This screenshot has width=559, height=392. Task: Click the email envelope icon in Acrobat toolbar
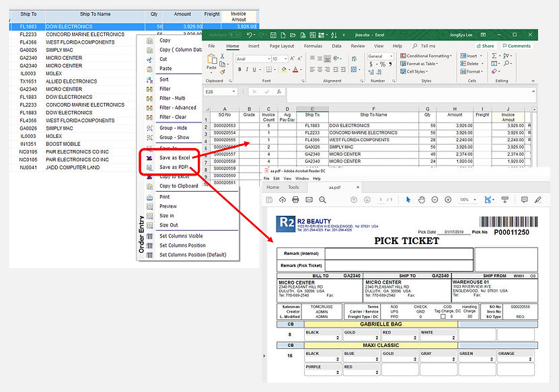(309, 200)
